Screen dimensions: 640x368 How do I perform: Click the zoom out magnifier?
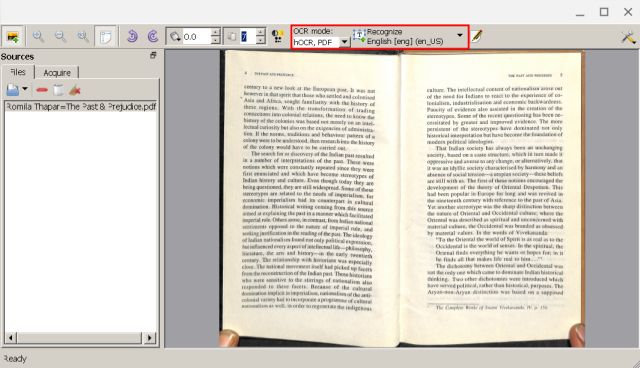[60, 37]
